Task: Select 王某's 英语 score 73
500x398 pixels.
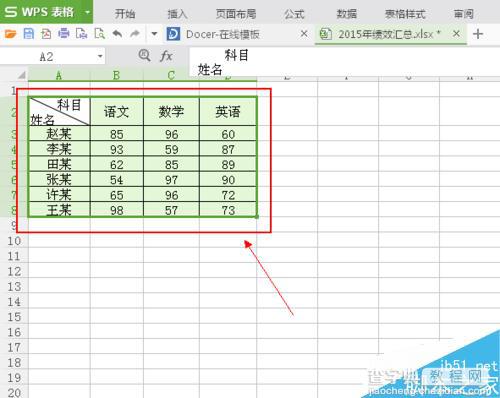Action: [x=228, y=210]
